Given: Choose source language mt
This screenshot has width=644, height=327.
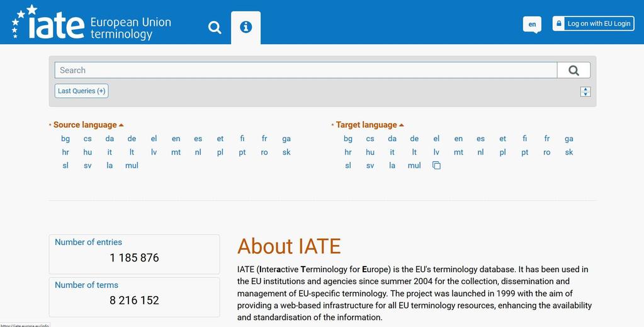Looking at the screenshot, I should coord(176,152).
